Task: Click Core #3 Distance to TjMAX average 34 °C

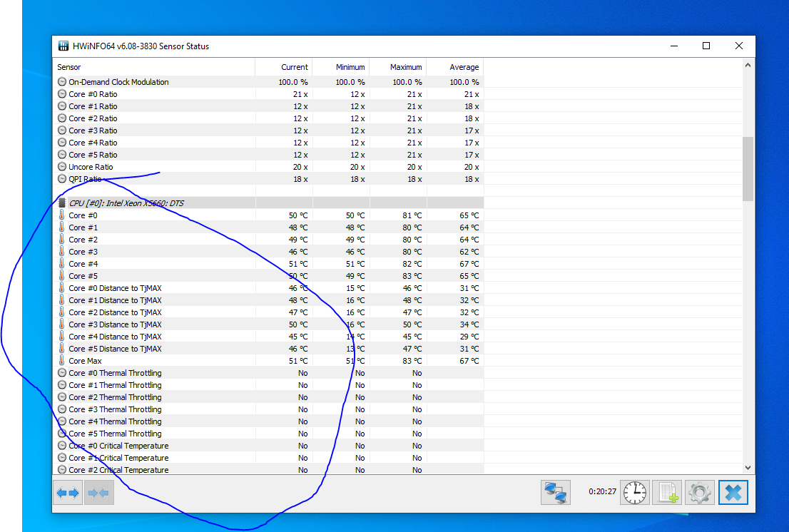Action: (469, 324)
